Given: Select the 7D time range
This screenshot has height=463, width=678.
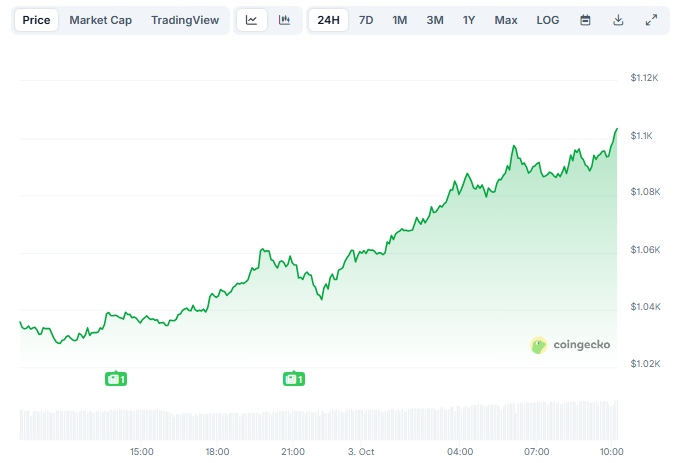Looking at the screenshot, I should pyautogui.click(x=366, y=20).
